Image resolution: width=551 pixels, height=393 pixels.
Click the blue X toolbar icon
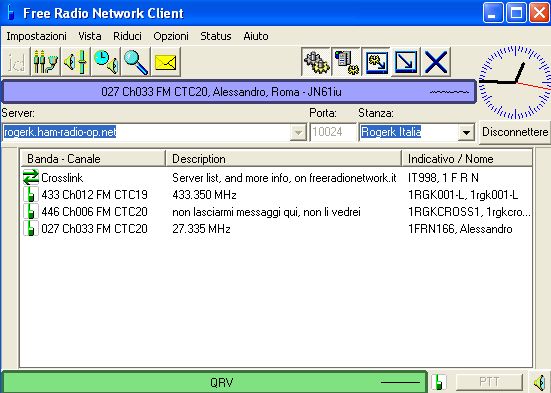[x=436, y=62]
